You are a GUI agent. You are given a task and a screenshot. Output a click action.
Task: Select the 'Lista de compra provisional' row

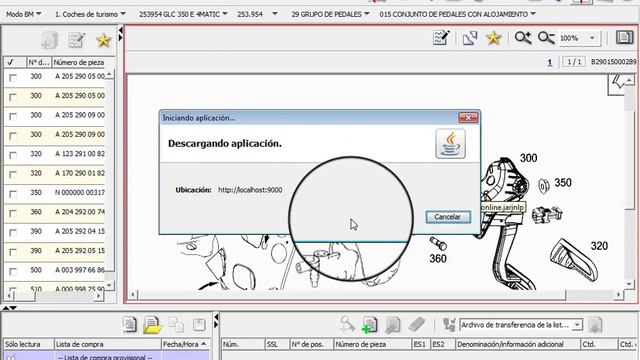pyautogui.click(x=106, y=356)
